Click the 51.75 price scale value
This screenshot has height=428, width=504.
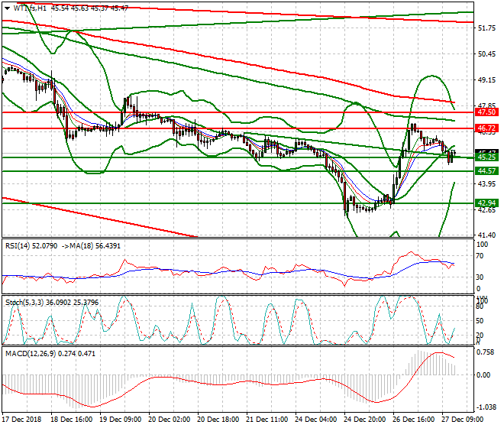coord(486,28)
